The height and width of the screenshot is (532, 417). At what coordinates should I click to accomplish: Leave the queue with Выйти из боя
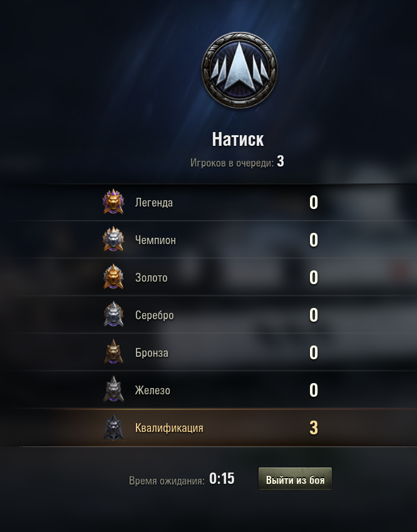295,479
